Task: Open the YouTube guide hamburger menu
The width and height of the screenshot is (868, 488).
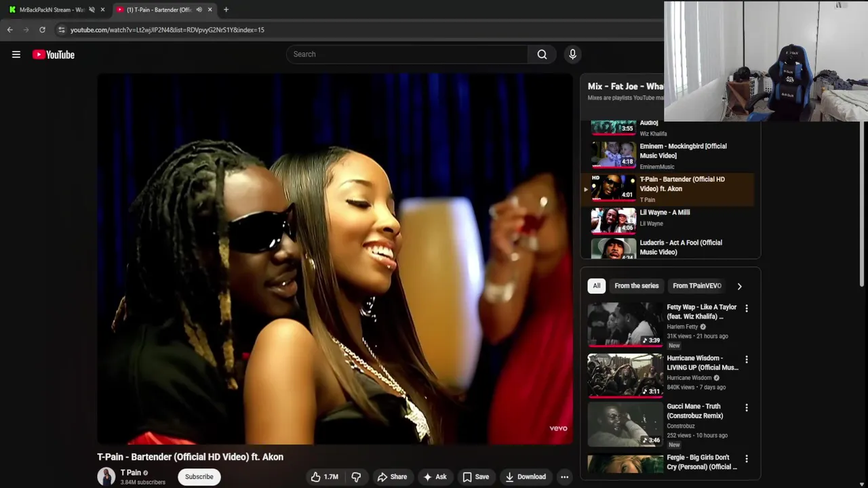Action: 16,55
